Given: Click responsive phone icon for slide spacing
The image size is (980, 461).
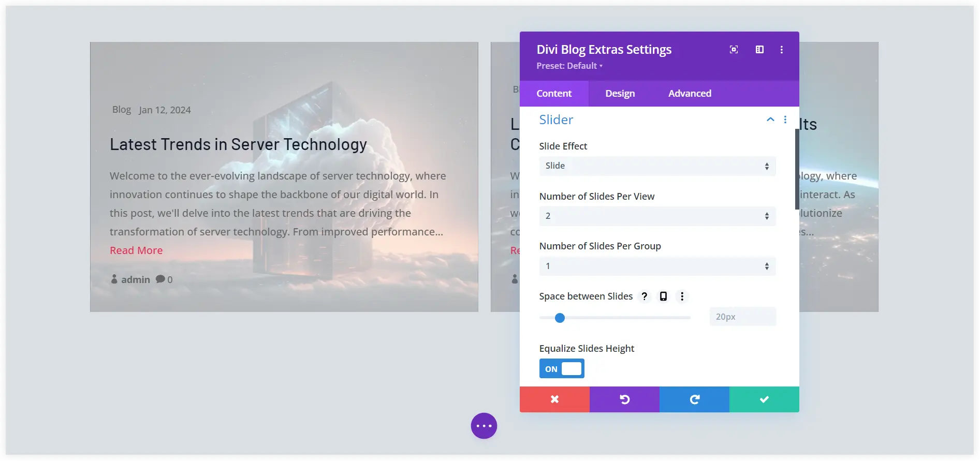Looking at the screenshot, I should tap(663, 296).
